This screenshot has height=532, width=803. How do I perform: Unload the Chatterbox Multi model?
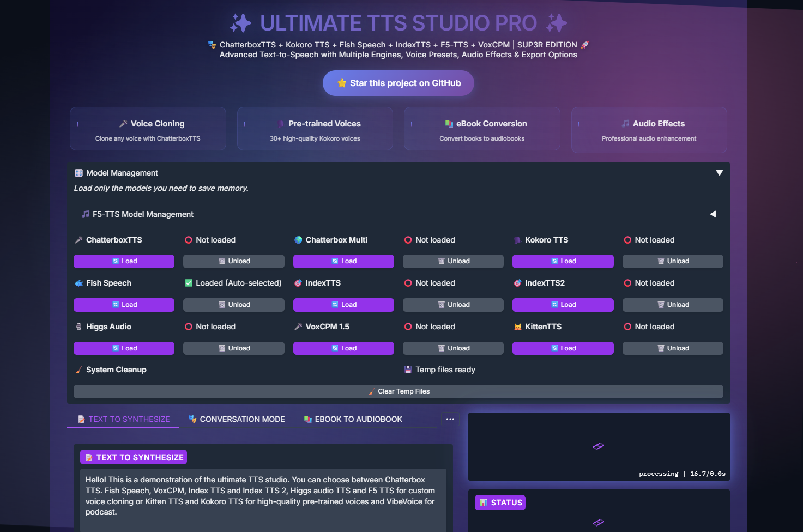[x=453, y=261]
